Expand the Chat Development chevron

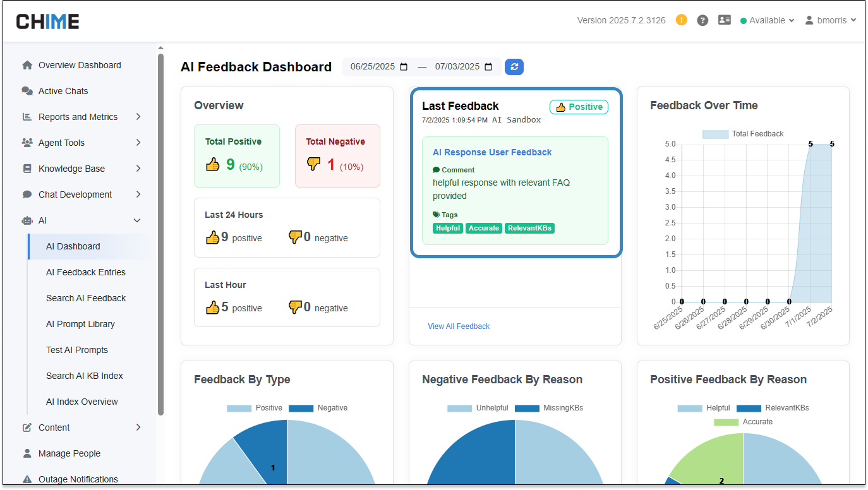click(138, 194)
